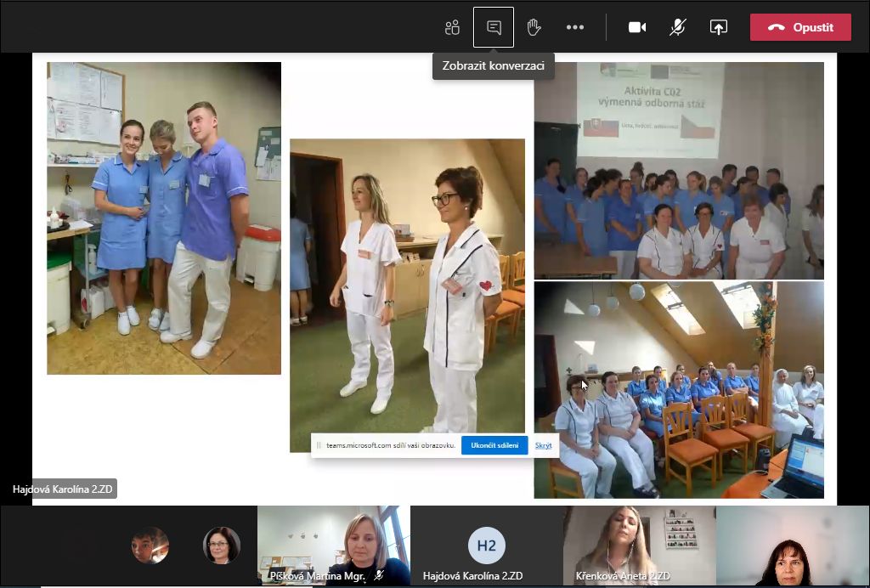Stop screen sharing with Ukončit sdílení

(494, 445)
